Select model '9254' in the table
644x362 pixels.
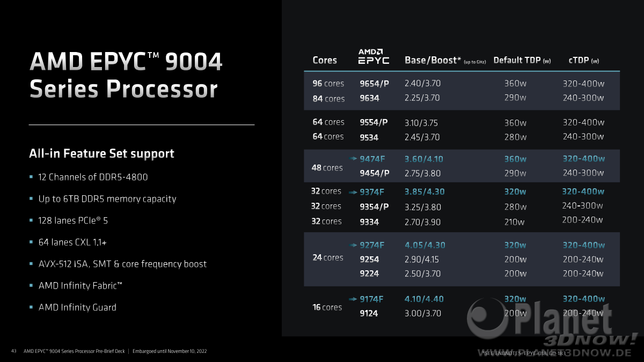(x=369, y=259)
